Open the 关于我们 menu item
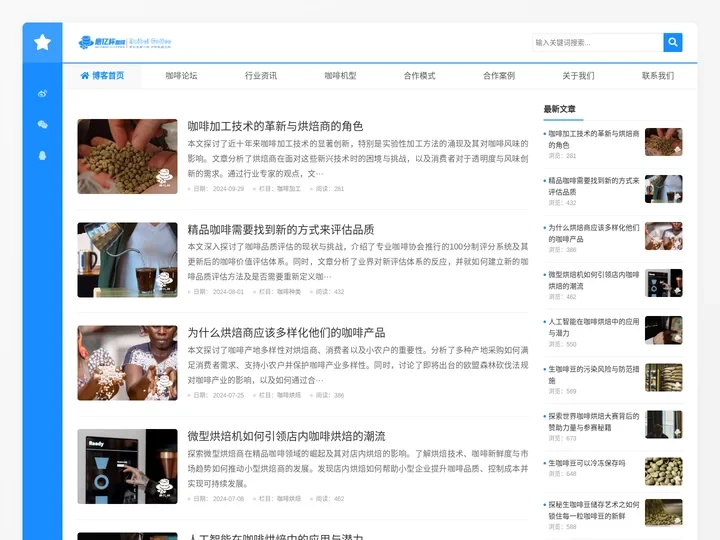The height and width of the screenshot is (540, 720). pos(579,76)
